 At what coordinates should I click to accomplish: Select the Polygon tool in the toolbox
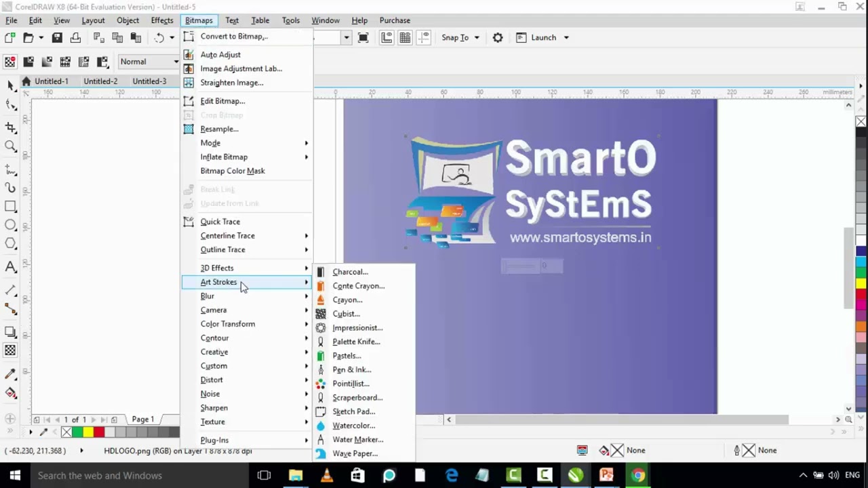pyautogui.click(x=10, y=243)
